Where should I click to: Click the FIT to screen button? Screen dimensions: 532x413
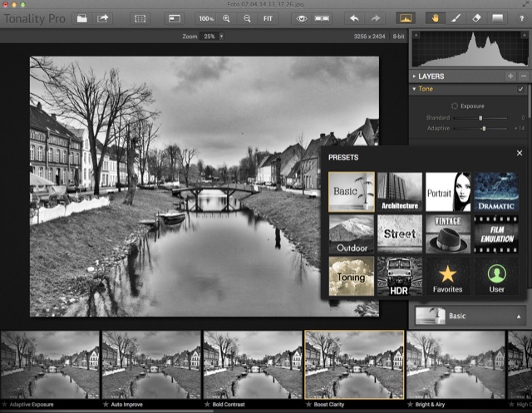(268, 17)
